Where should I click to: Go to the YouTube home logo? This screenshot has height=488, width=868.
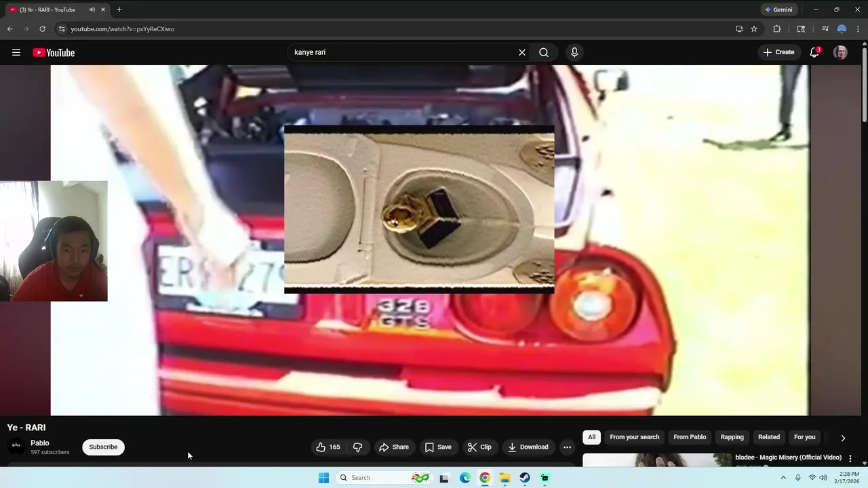tap(54, 52)
